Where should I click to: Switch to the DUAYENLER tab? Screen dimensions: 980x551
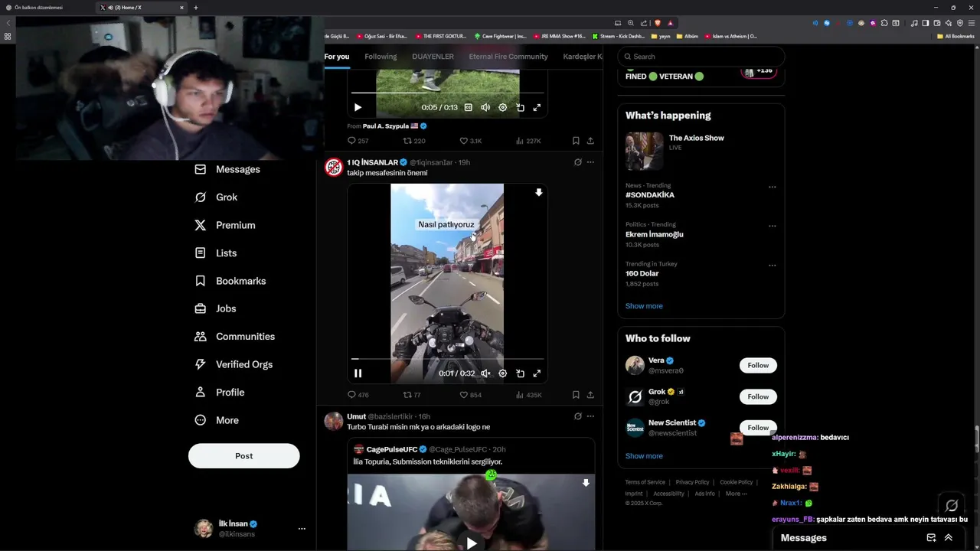point(433,57)
